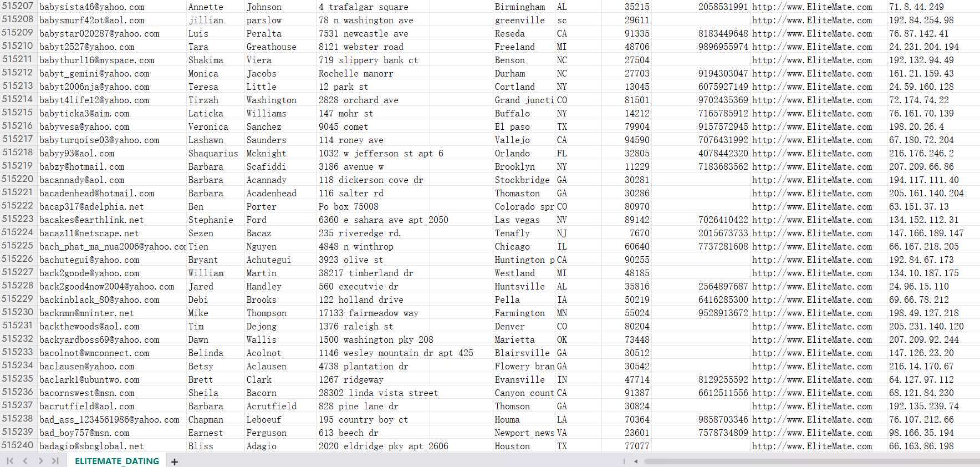The height and width of the screenshot is (467, 980).
Task: Select row header 515231
Action: pyautogui.click(x=18, y=326)
